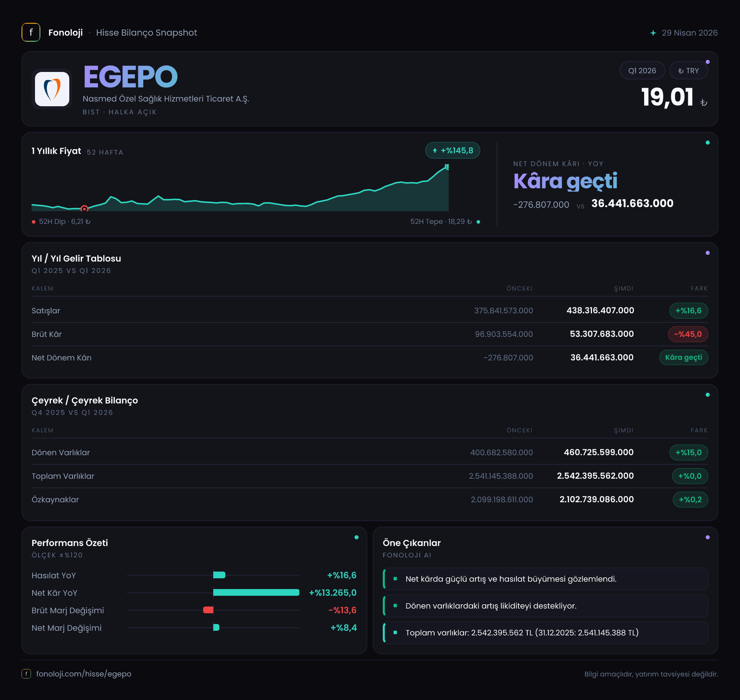Click the +%145,8 yearly change badge

click(x=452, y=150)
